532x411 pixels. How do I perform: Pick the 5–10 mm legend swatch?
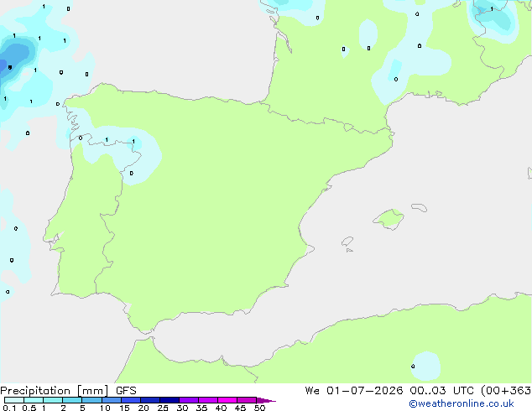[91, 400]
